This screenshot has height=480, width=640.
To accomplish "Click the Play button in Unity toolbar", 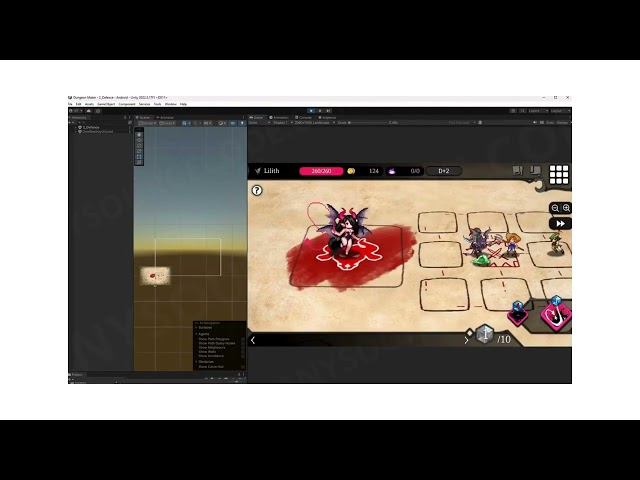I will tap(311, 111).
